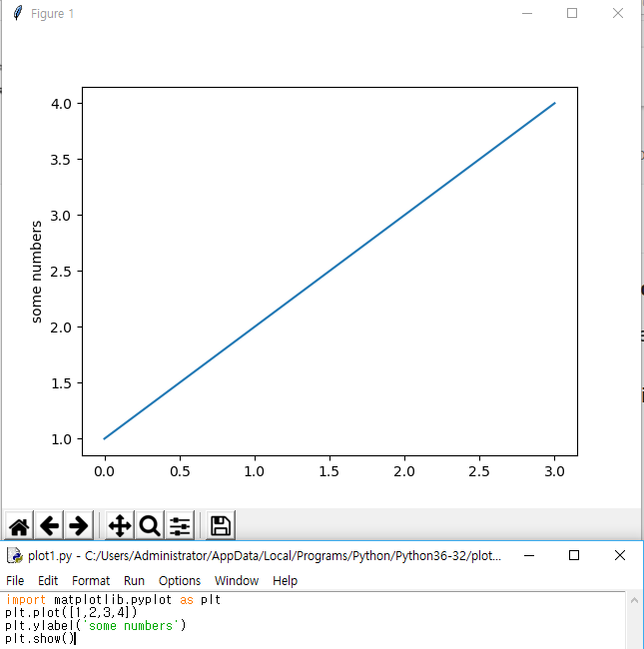Open the Run menu in IDLE

point(134,581)
